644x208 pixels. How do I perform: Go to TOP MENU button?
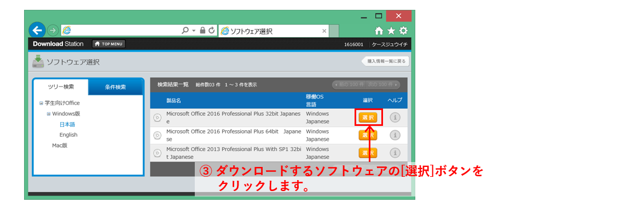tap(109, 44)
